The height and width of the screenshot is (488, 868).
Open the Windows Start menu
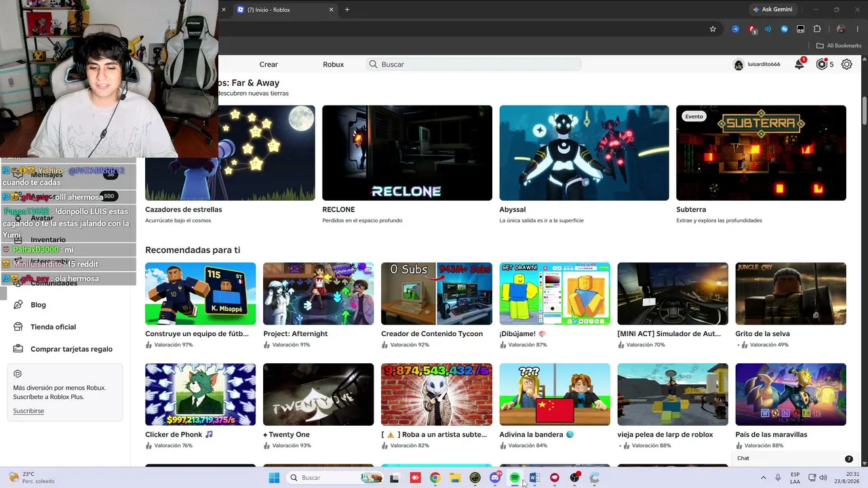click(x=274, y=478)
